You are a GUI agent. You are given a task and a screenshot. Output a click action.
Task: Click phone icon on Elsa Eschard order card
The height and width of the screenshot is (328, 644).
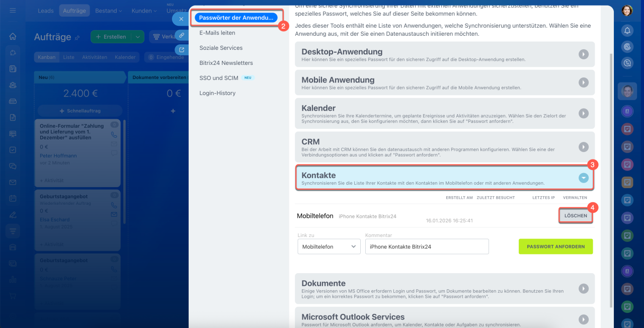(x=114, y=205)
